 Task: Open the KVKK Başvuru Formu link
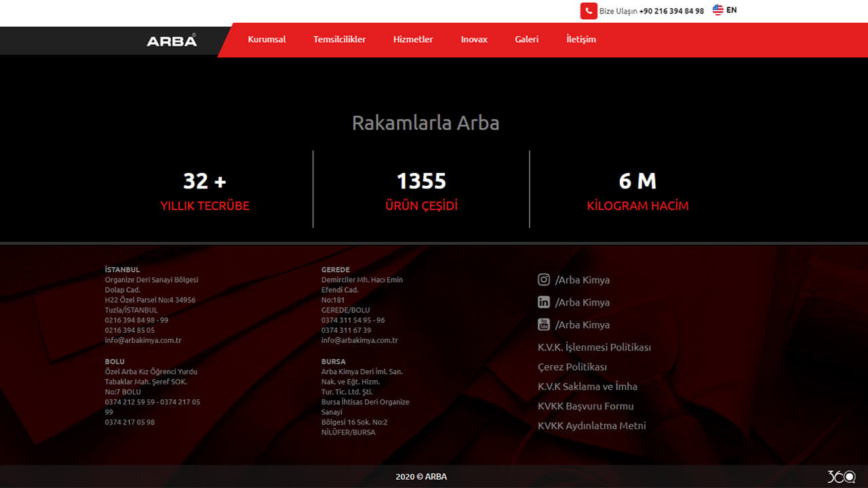pyautogui.click(x=586, y=406)
